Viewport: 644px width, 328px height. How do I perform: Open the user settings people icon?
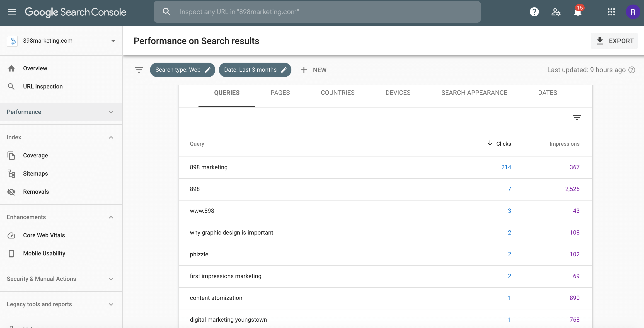(x=556, y=12)
